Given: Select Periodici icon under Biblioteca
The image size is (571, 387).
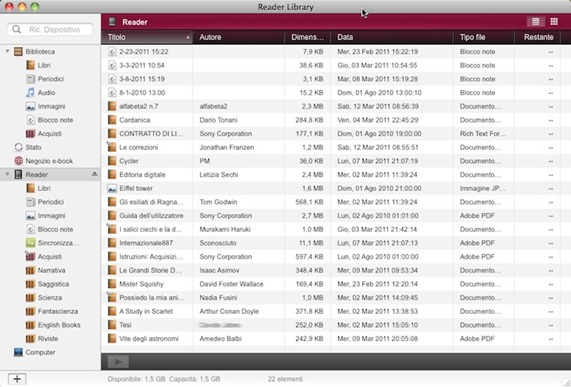Looking at the screenshot, I should pos(31,79).
